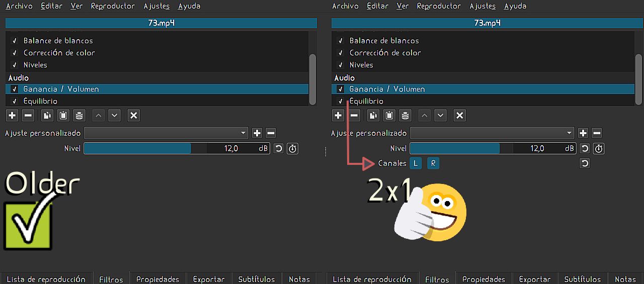Reset the Canales setting to default
This screenshot has width=644, height=284.
coord(584,163)
